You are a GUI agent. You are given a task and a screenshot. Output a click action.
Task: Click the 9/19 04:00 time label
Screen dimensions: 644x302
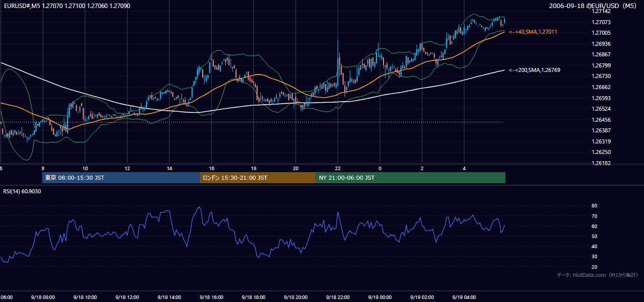tap(464, 297)
